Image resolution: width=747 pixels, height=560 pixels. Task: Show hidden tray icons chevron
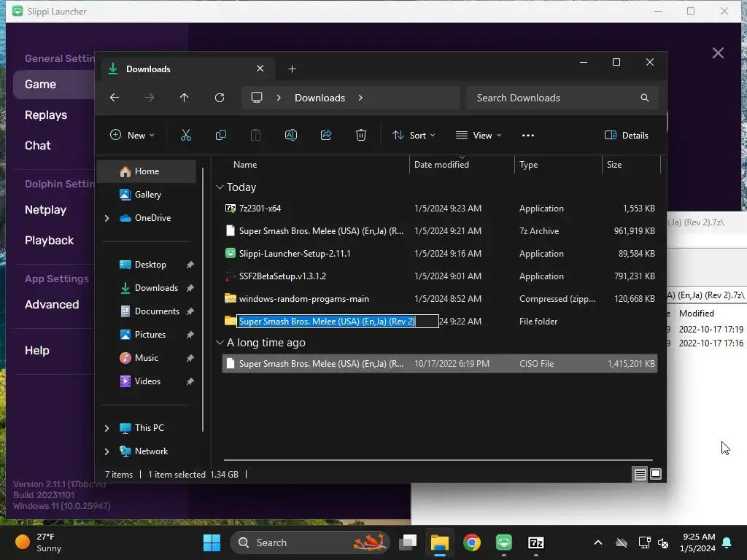point(598,542)
